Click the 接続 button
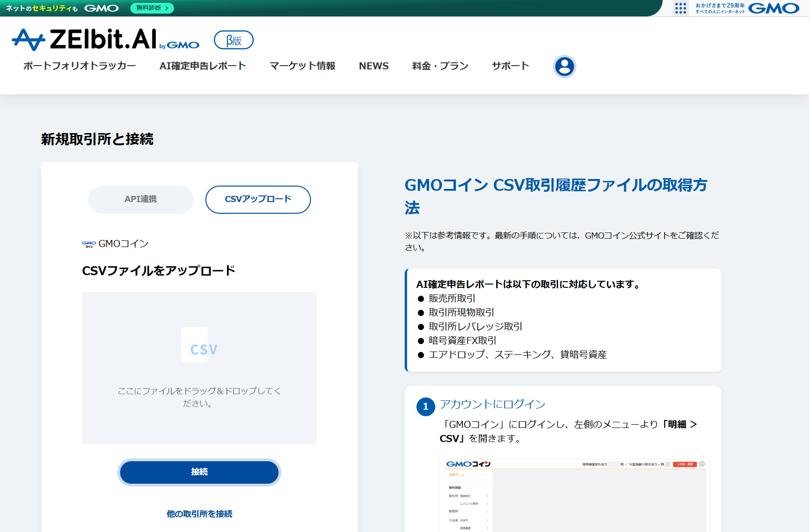 click(199, 472)
